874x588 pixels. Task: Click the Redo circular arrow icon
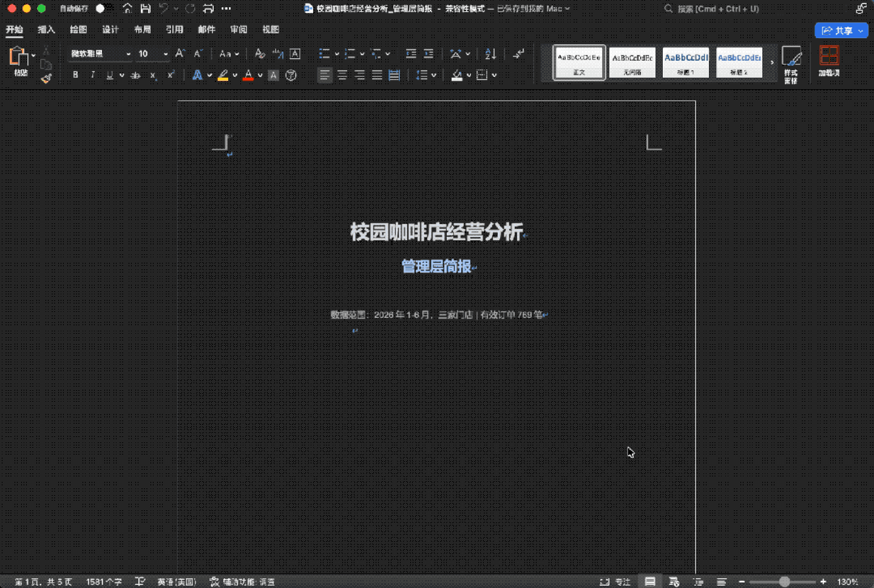coord(190,8)
